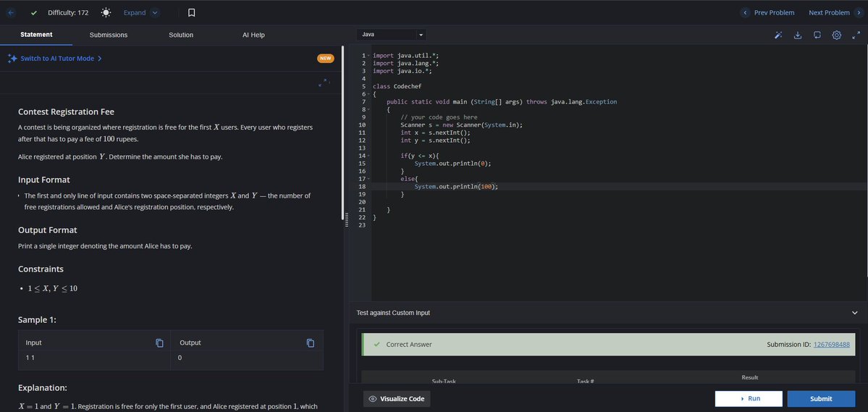Screen dimensions: 868x412
Task: Toggle the light/dark theme sun icon
Action: (x=106, y=12)
